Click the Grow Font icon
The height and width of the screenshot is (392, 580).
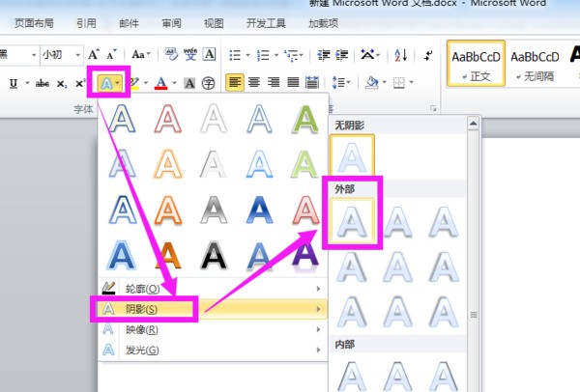pos(94,55)
